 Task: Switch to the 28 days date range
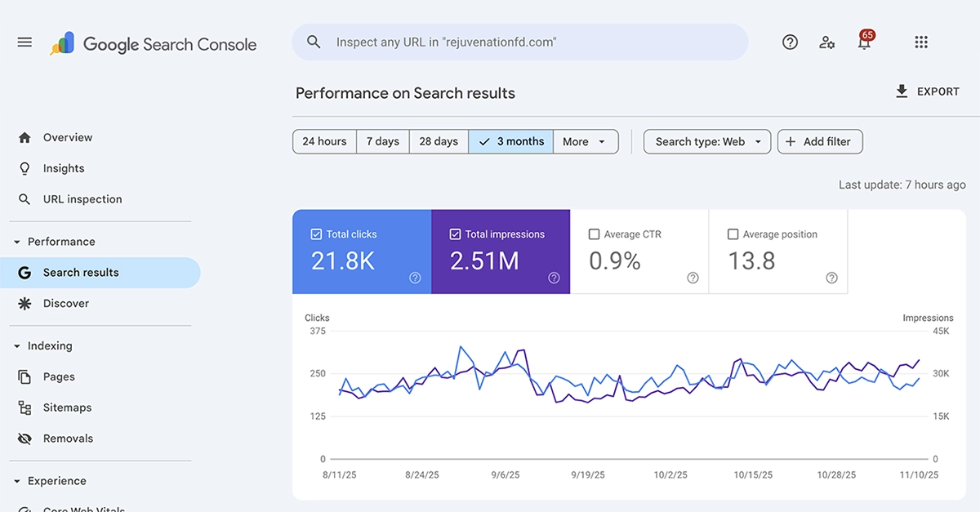coord(438,141)
